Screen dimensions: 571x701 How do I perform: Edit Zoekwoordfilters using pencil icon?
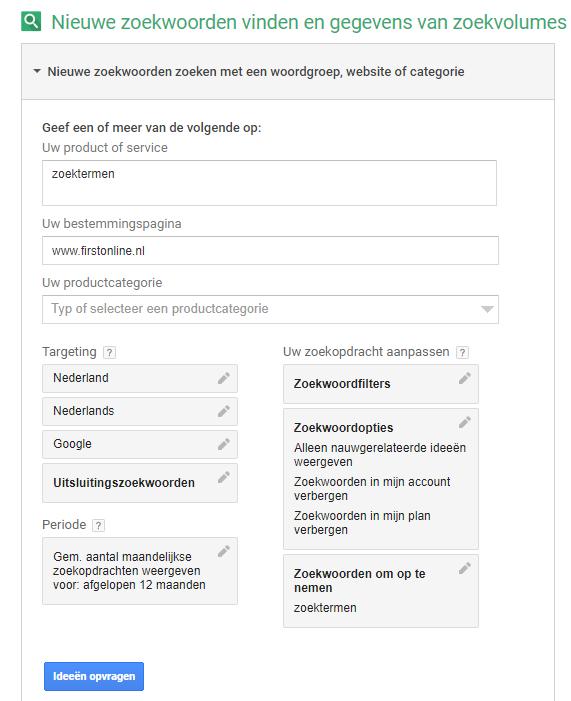coord(465,379)
